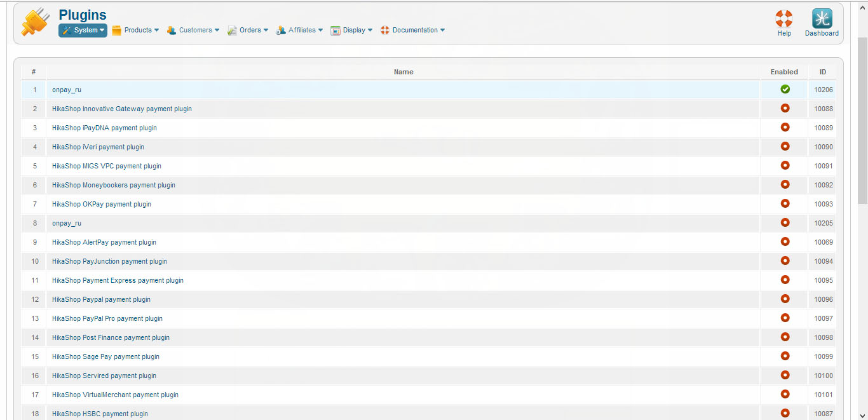Enable the Innovative Gateway payment plugin

point(785,108)
